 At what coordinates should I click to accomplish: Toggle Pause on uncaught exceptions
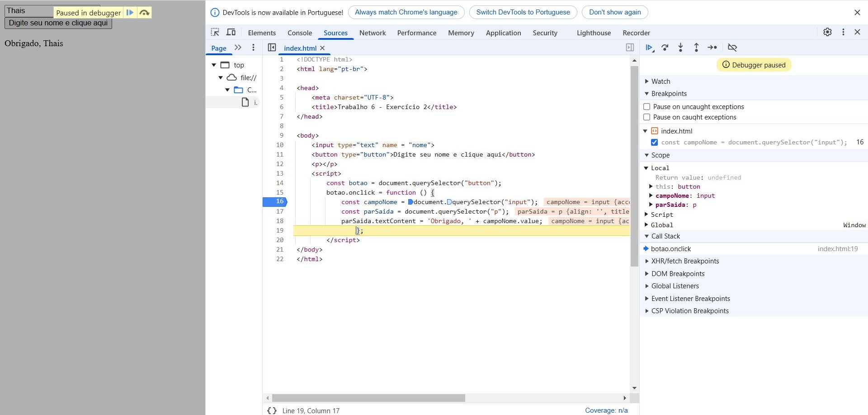[647, 107]
